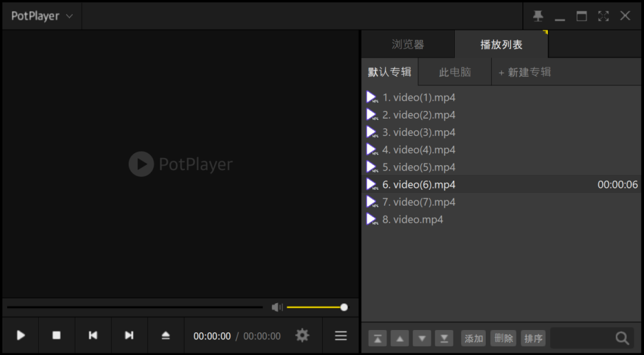Switch to the 浏览器 tab
Image resolution: width=644 pixels, height=355 pixels.
(x=408, y=44)
